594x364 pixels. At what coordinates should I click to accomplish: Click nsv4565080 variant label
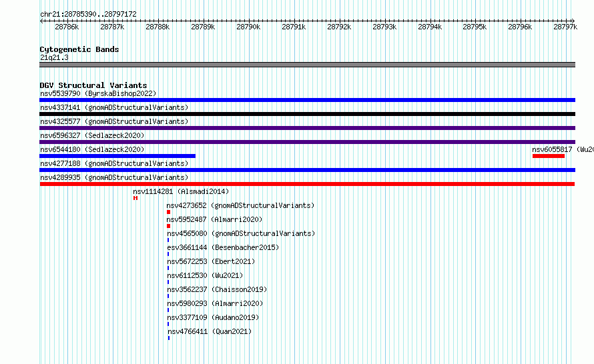(241, 233)
